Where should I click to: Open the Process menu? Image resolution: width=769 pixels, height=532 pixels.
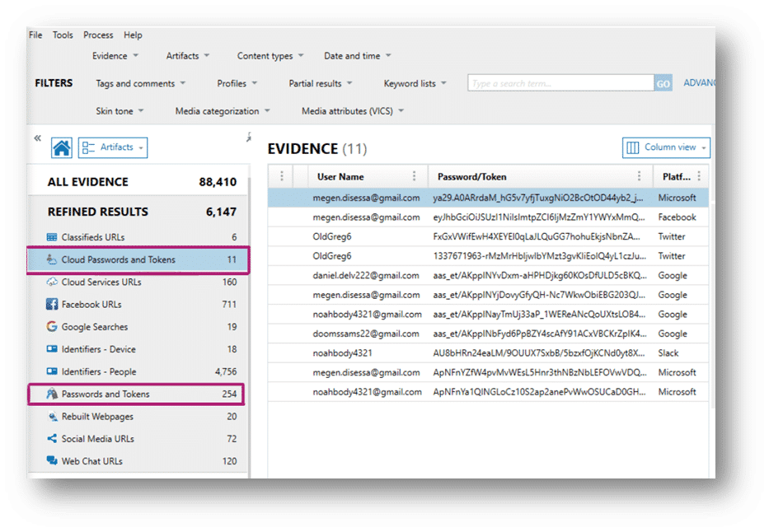98,35
